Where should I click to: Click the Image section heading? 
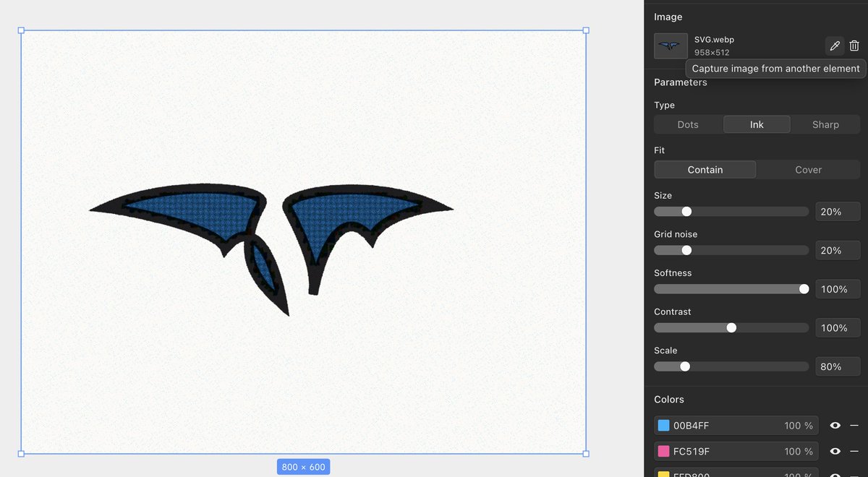(x=668, y=17)
